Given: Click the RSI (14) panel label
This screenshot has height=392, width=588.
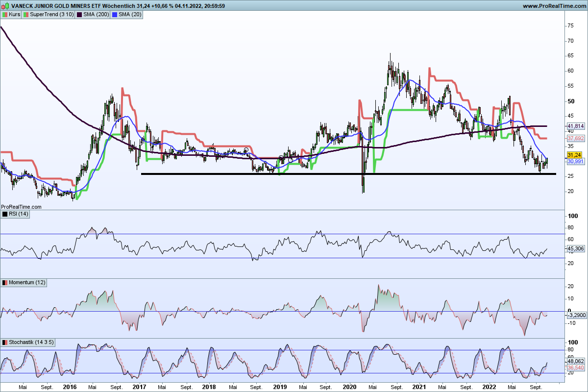Looking at the screenshot, I should [19, 214].
